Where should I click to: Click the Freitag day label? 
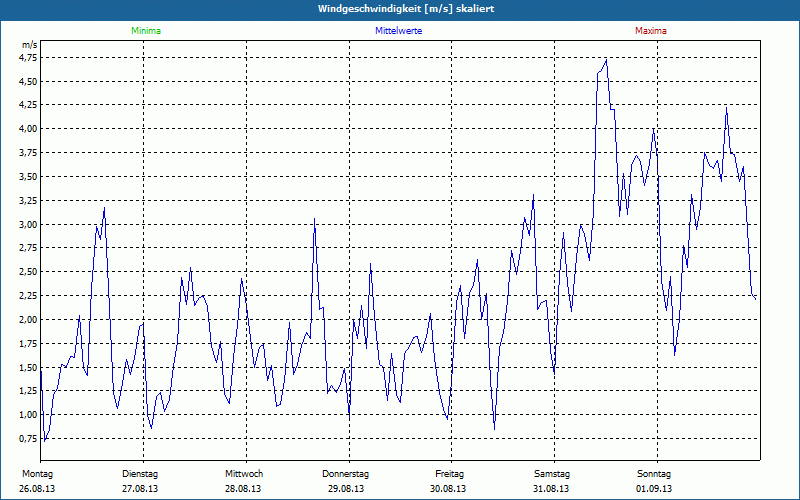(x=449, y=474)
